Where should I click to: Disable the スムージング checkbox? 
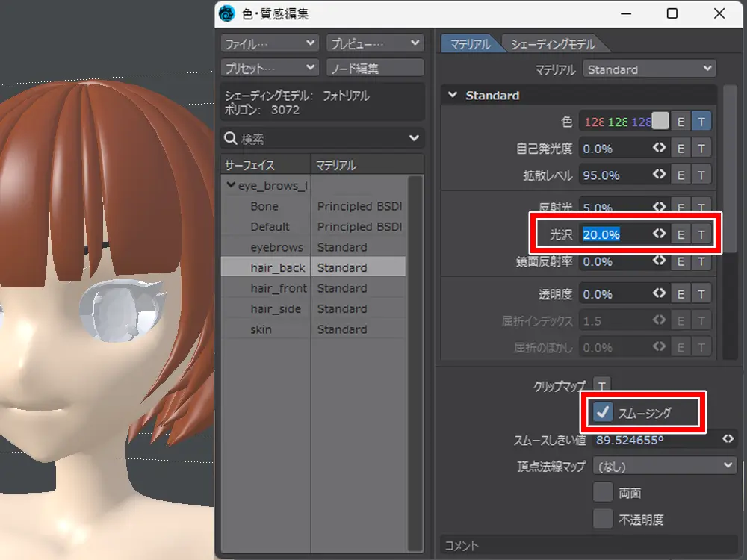602,412
